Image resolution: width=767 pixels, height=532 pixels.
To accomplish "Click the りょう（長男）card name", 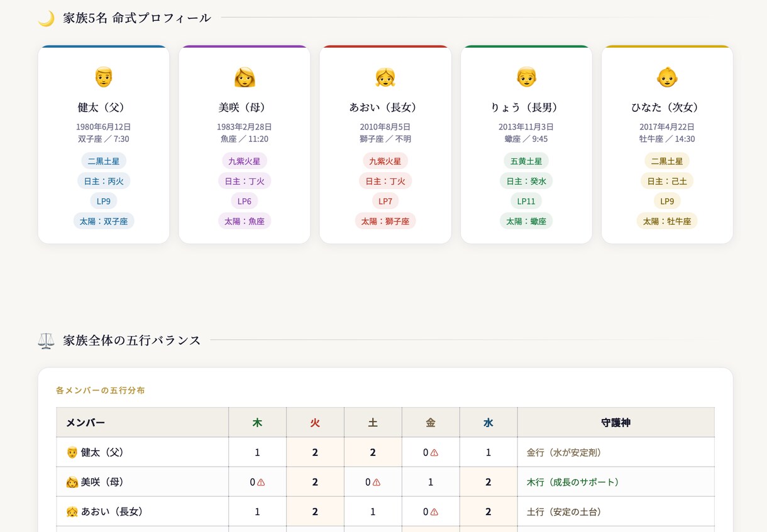I will click(x=526, y=107).
